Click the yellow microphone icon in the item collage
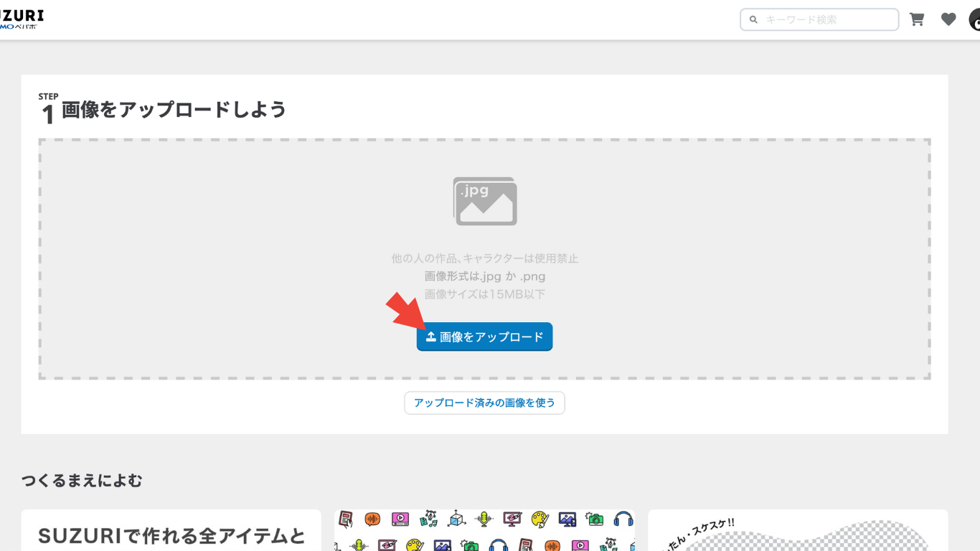 pyautogui.click(x=484, y=519)
